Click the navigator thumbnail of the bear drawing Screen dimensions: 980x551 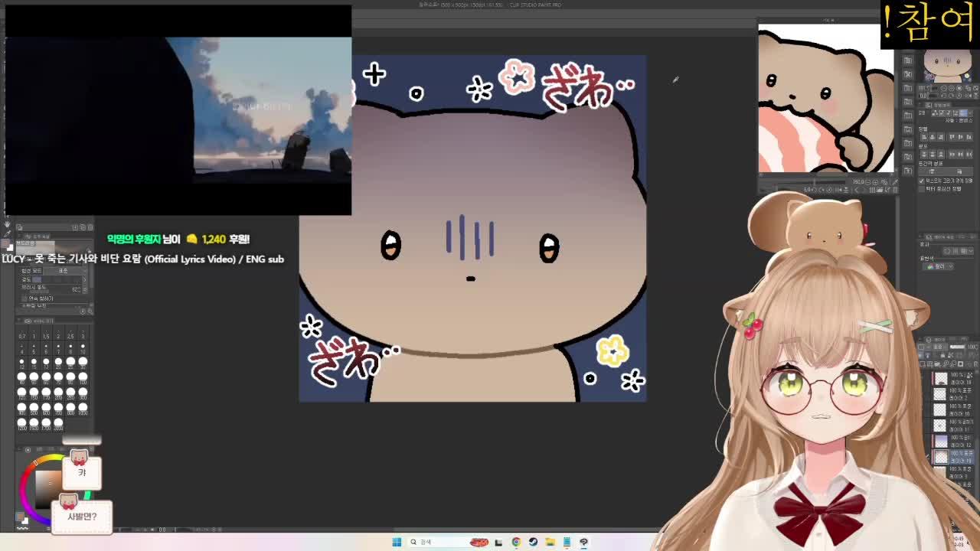pyautogui.click(x=825, y=98)
